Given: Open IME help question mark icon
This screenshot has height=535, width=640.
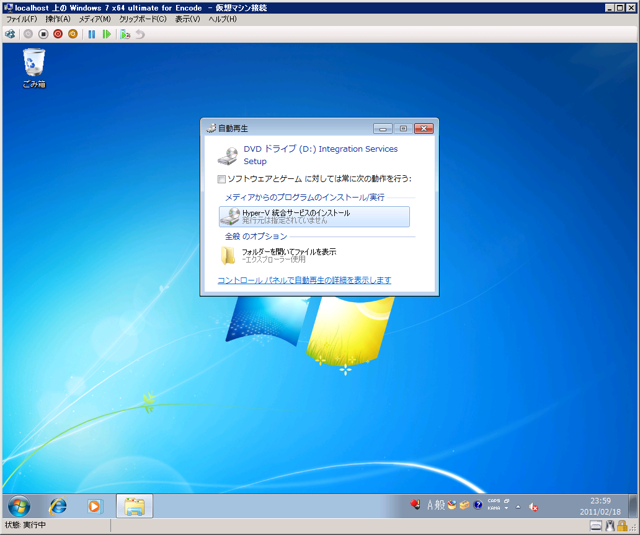Looking at the screenshot, I should 478,506.
